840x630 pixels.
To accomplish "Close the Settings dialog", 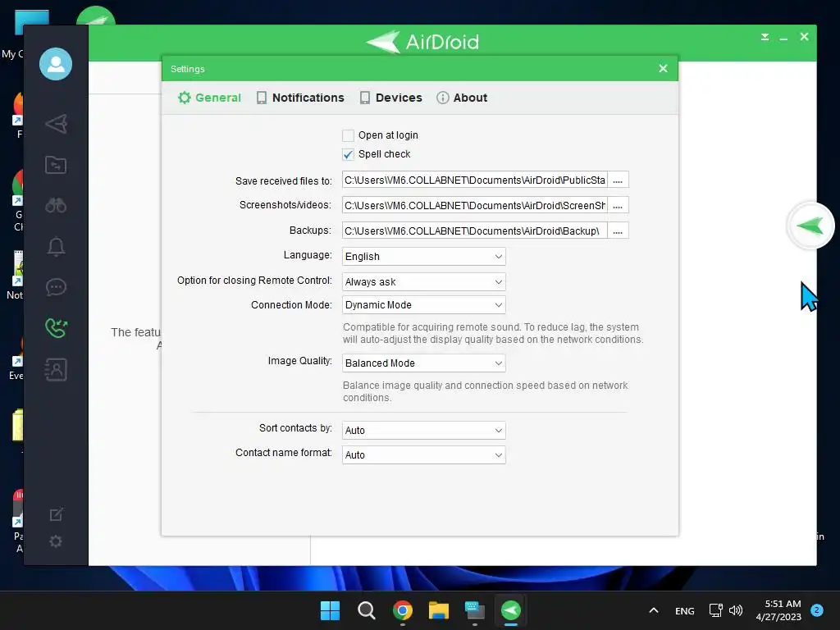I will (663, 69).
